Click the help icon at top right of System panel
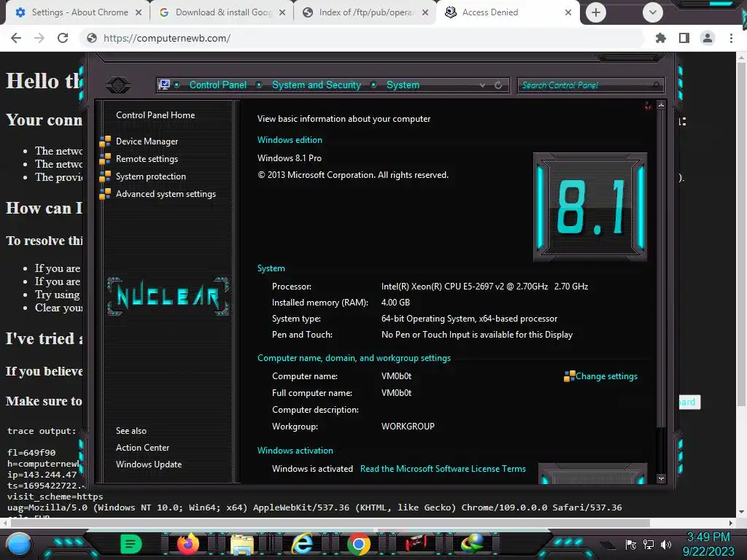Screen dimensions: 747x560 coord(648,106)
